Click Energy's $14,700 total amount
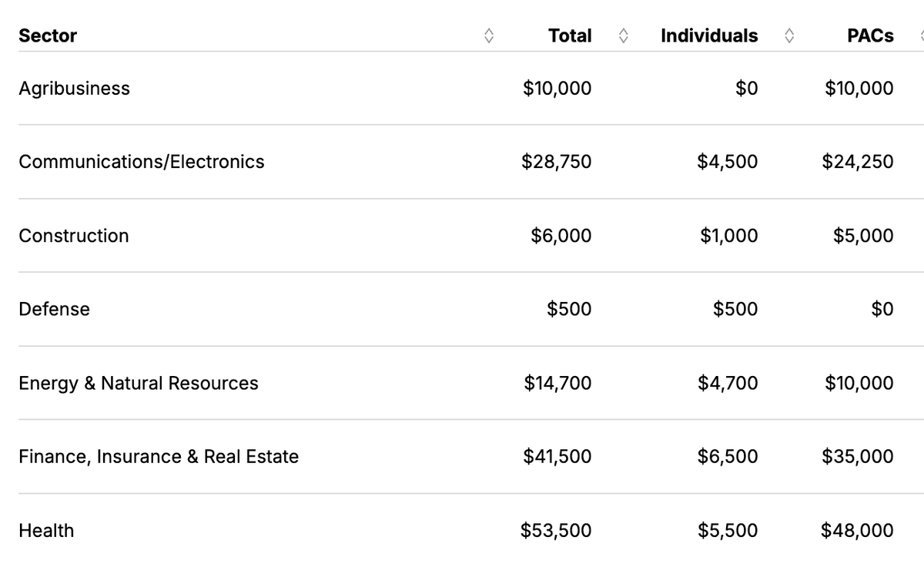Image resolution: width=924 pixels, height=564 pixels. (557, 383)
